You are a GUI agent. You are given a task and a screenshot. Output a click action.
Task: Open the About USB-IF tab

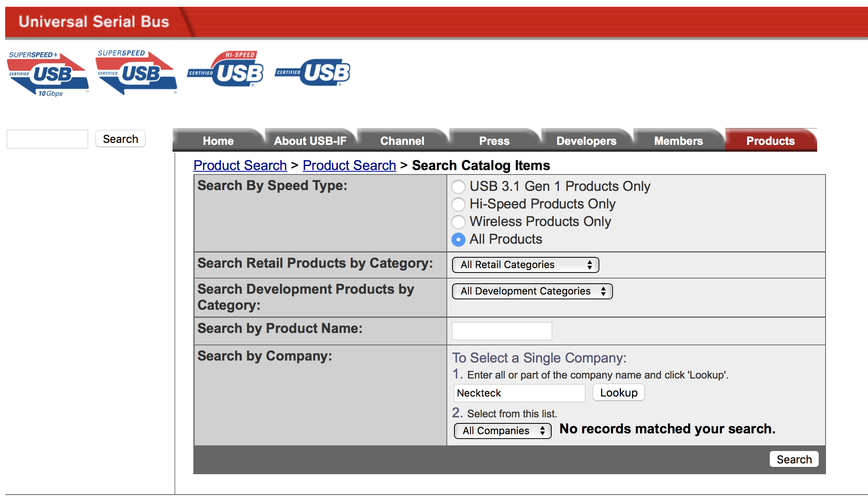point(310,141)
